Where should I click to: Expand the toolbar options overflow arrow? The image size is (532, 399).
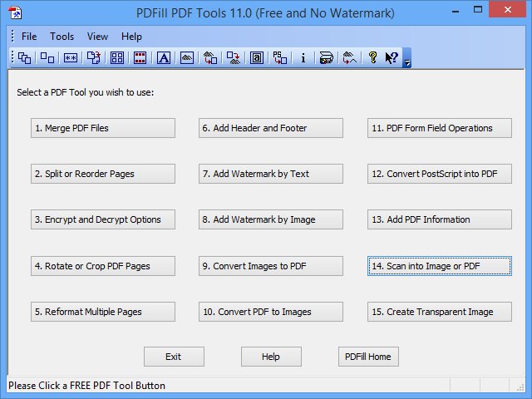tap(406, 58)
